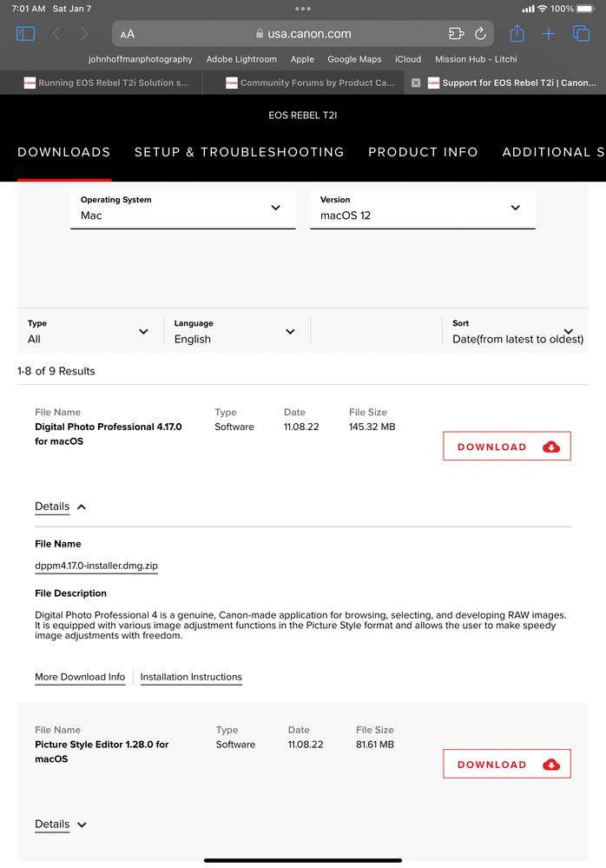Tap the usa.canon.com address field
The height and width of the screenshot is (868, 606).
(x=304, y=34)
